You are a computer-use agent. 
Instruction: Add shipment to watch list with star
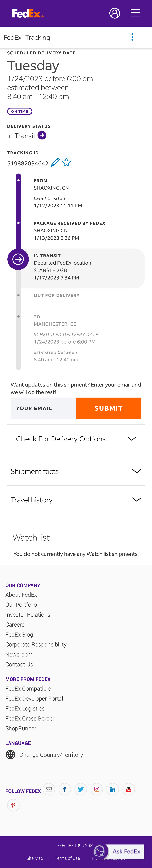coord(67,162)
